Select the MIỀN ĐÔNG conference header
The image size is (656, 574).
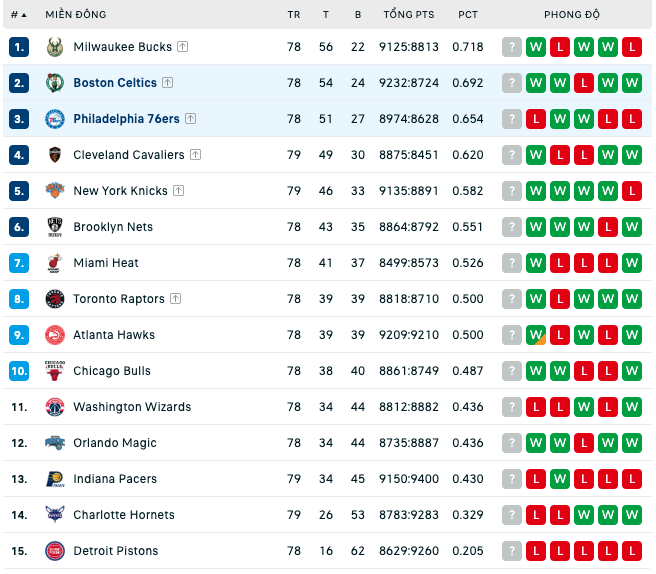pos(76,15)
